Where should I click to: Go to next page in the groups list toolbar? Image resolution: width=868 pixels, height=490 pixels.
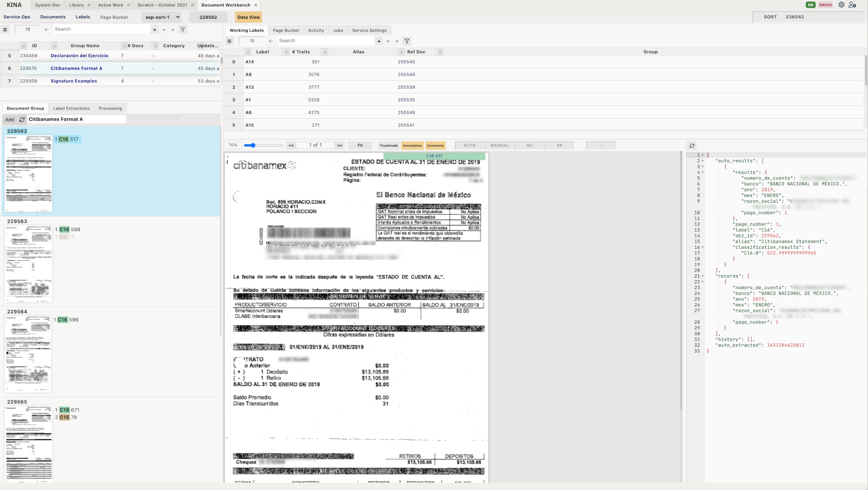(x=173, y=29)
